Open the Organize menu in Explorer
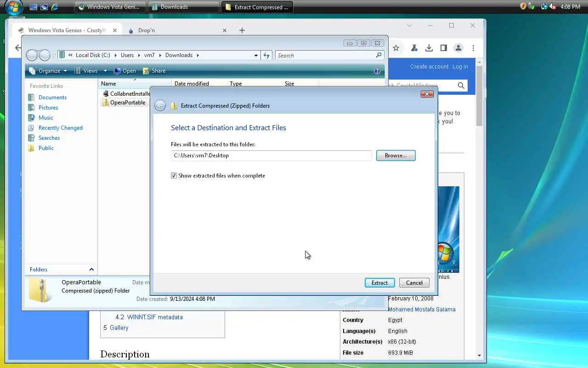 coord(48,71)
